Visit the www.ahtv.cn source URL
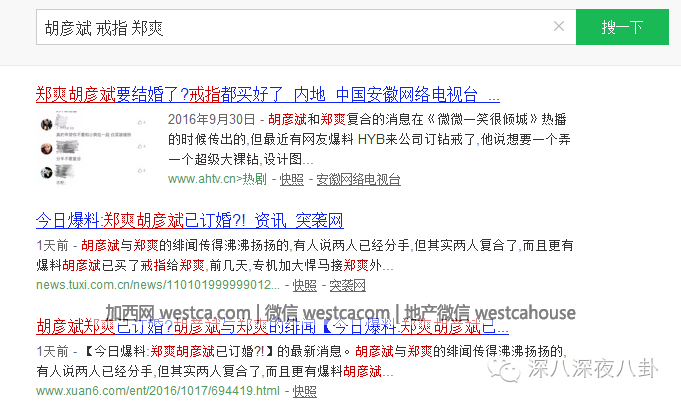681x402 pixels. pos(202,180)
